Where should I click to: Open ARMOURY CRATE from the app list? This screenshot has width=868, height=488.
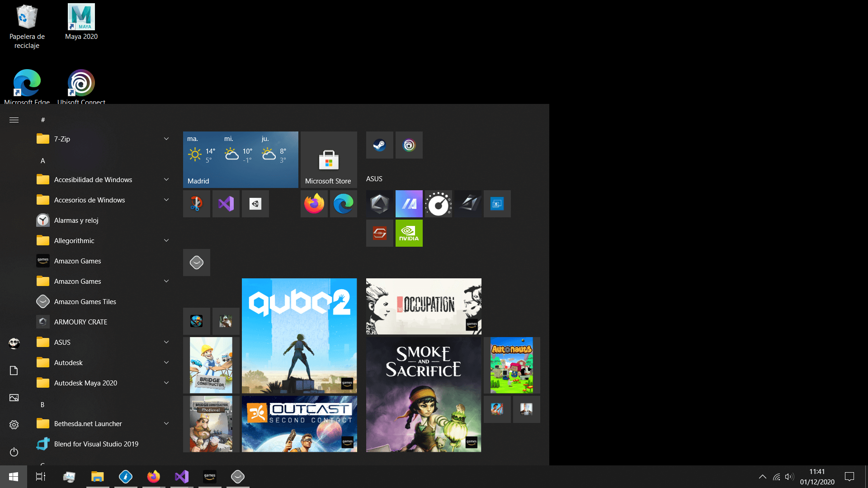[x=80, y=322]
